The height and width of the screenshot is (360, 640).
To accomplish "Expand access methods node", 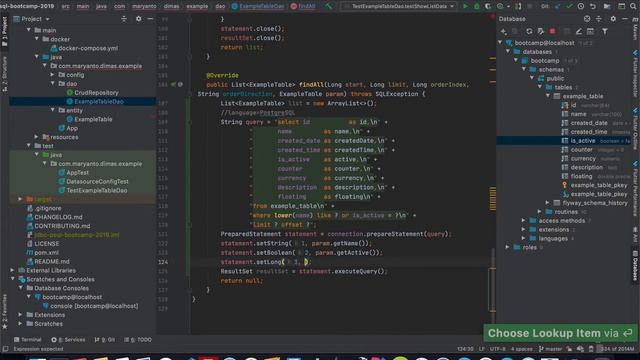I will coord(523,220).
